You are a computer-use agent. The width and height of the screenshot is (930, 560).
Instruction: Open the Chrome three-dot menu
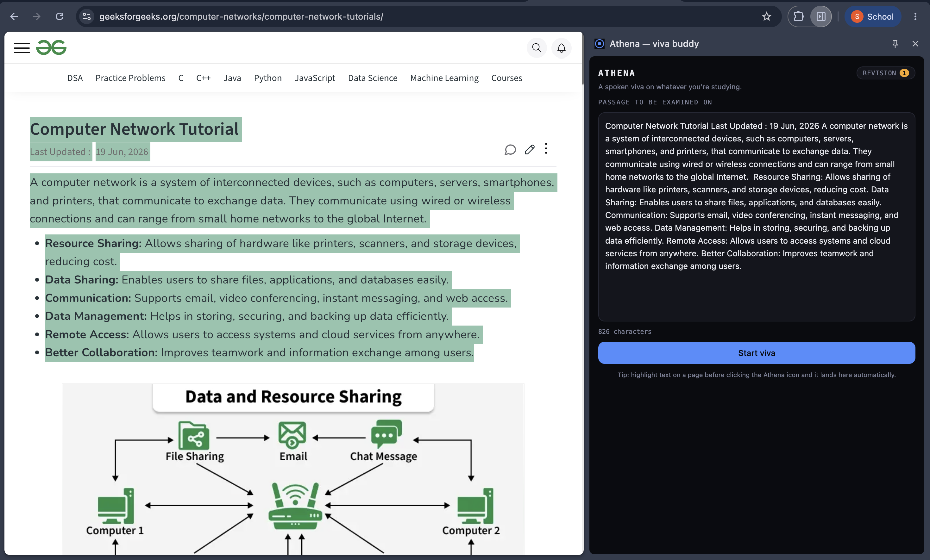pos(915,16)
